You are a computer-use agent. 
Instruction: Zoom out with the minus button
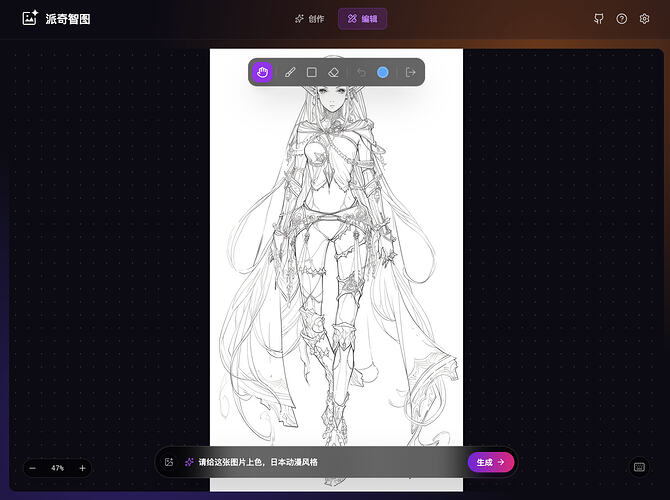32,468
